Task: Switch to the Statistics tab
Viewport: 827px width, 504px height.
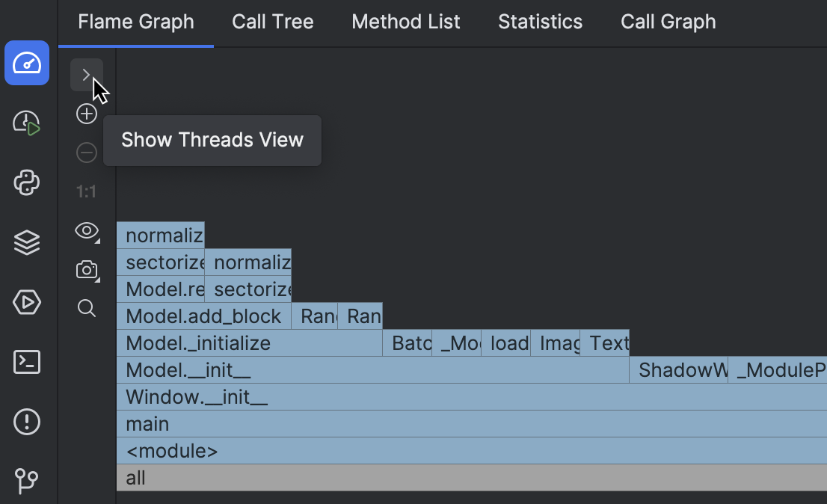Action: [540, 22]
